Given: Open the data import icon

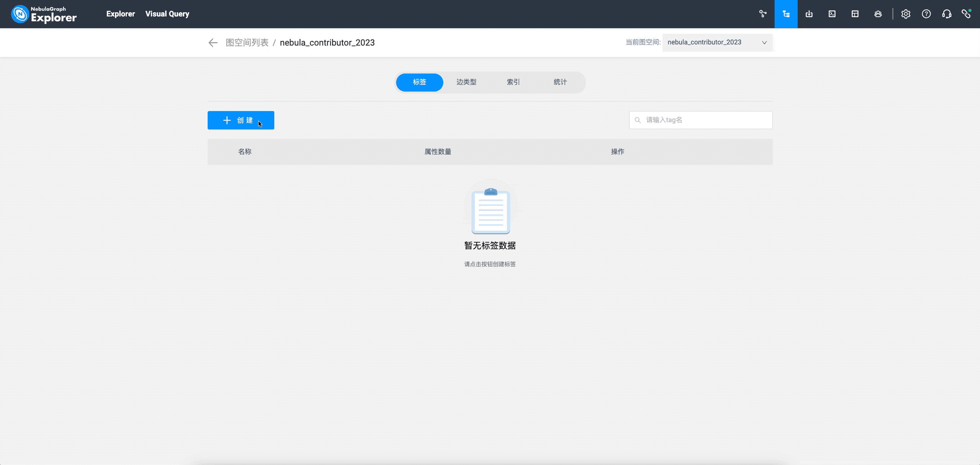Looking at the screenshot, I should tap(809, 14).
